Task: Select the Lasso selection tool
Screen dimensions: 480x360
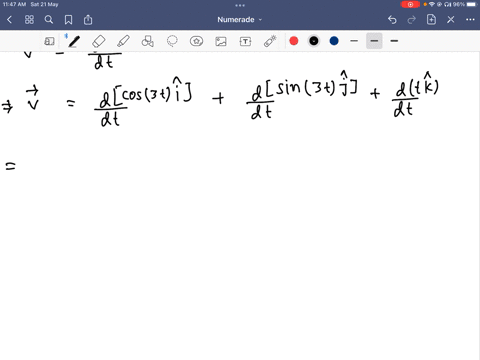Action: point(172,41)
